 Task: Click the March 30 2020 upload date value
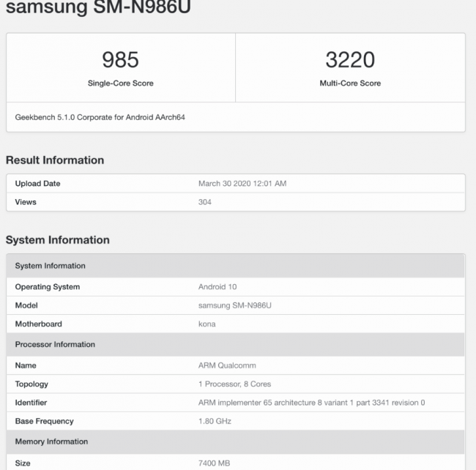242,184
